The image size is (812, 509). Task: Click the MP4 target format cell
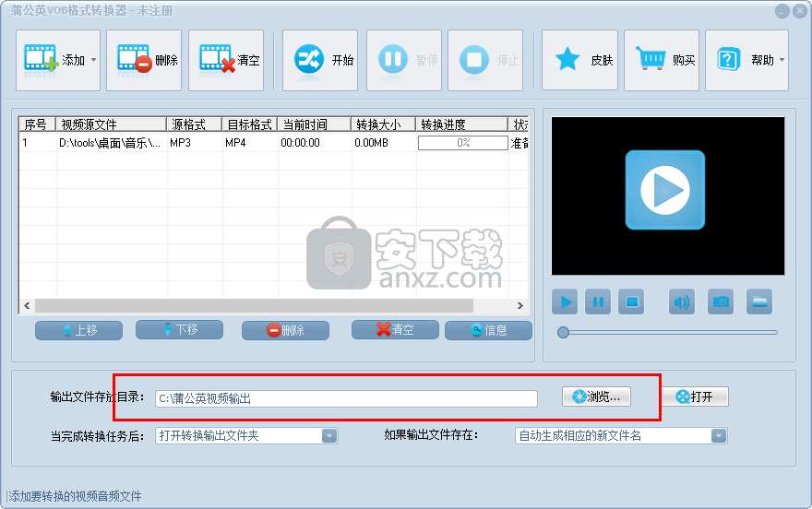tap(235, 143)
